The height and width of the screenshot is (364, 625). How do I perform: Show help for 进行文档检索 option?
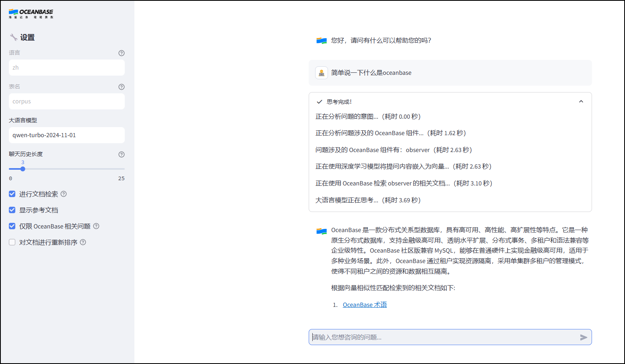64,194
